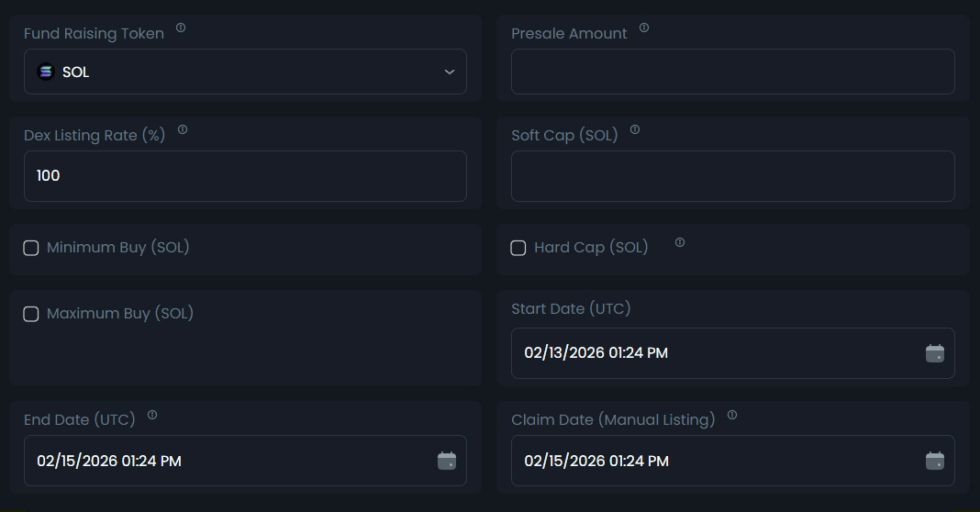This screenshot has width=980, height=512.
Task: Click the info icon next to End Date
Action: (152, 415)
